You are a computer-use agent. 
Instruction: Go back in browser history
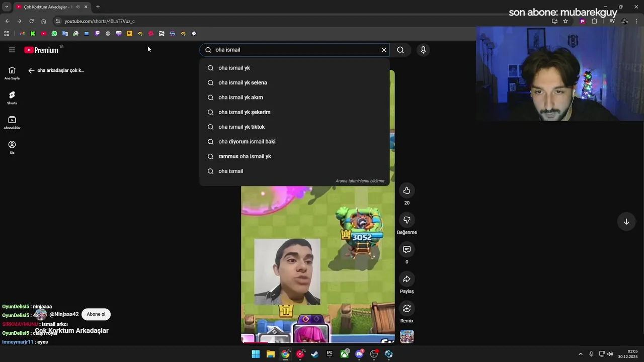[x=7, y=21]
